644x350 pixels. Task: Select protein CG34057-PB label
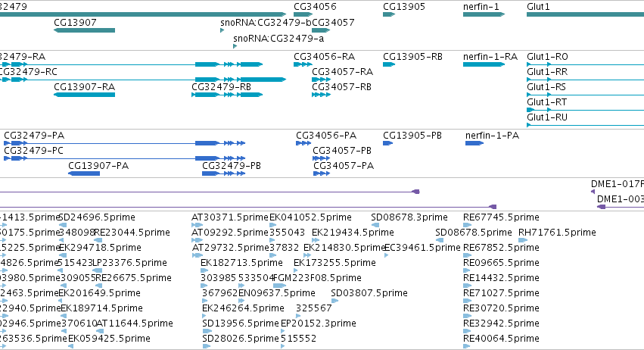342,151
